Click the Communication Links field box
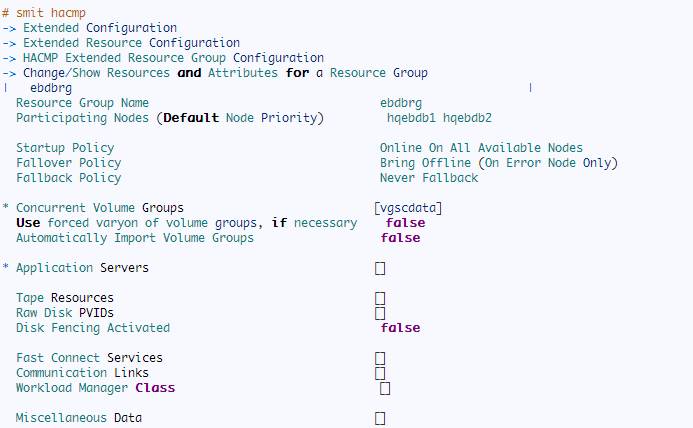The width and height of the screenshot is (693, 428). tap(380, 373)
